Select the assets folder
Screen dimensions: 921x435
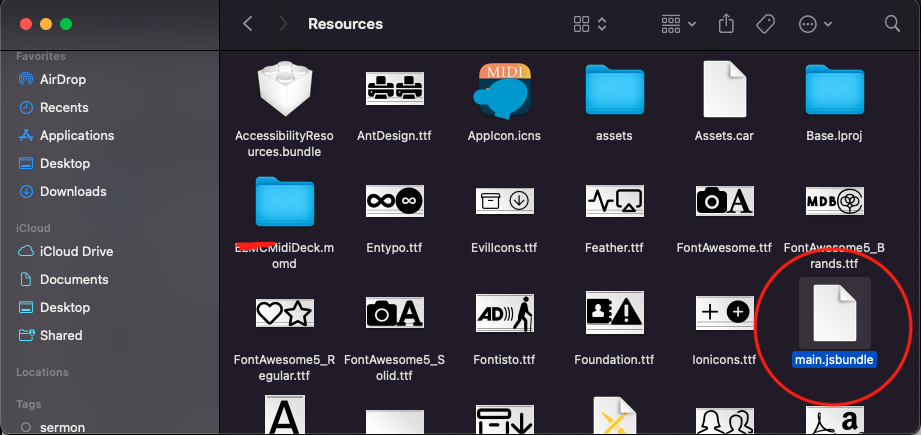click(614, 89)
